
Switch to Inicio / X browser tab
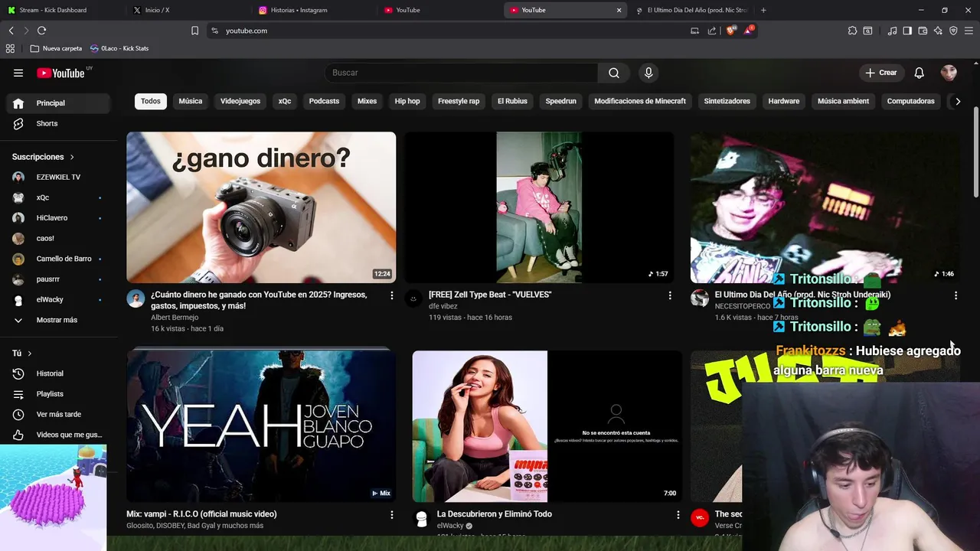pos(190,10)
